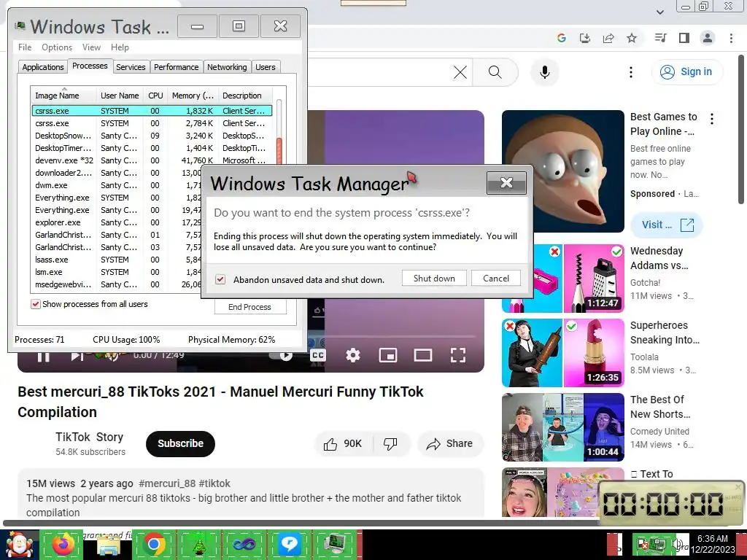
Task: Click Cancel in the csrss.exe dialog
Action: pyautogui.click(x=495, y=278)
